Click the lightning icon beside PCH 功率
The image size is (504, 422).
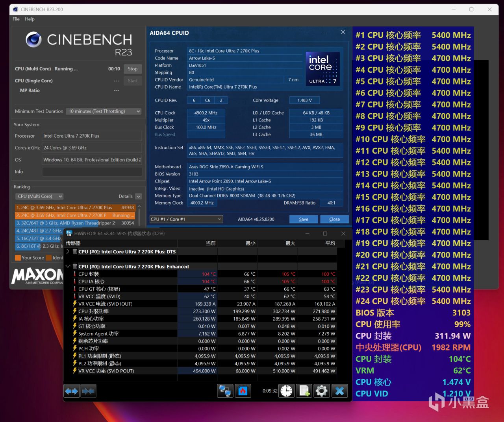[x=75, y=348]
